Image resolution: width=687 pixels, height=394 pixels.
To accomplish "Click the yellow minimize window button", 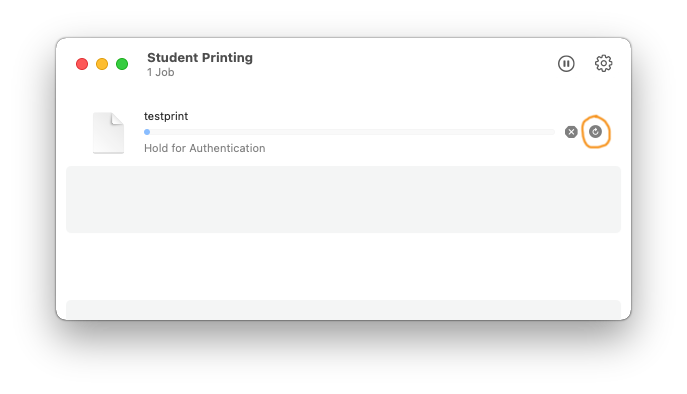I will tap(102, 64).
